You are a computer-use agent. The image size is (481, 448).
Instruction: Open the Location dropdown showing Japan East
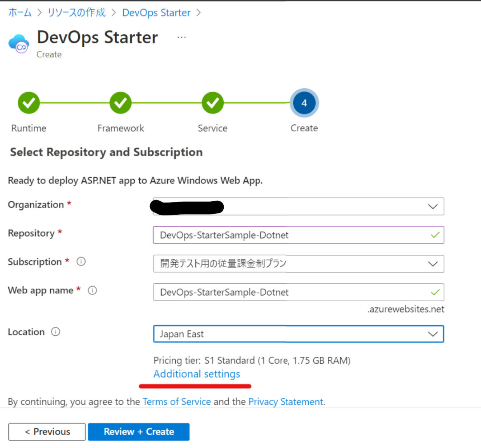tap(299, 334)
